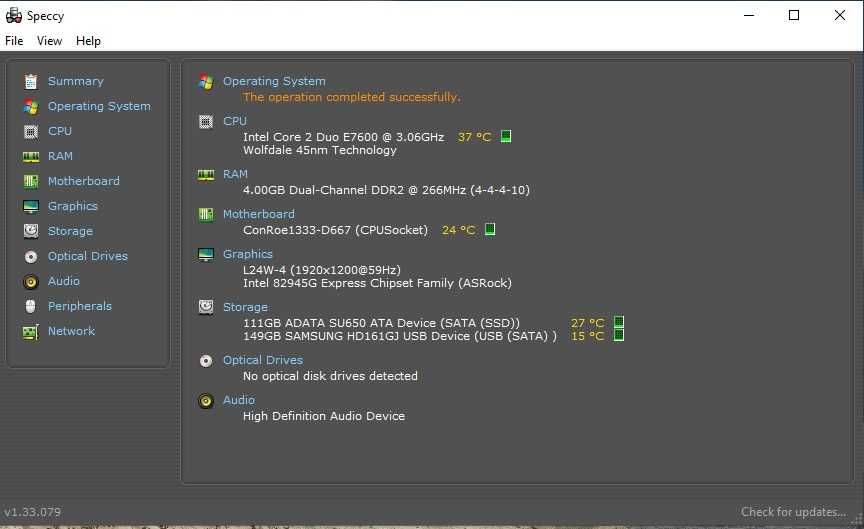Screen dimensions: 864x529
Task: Click the Storage heading link in summary
Action: [245, 307]
